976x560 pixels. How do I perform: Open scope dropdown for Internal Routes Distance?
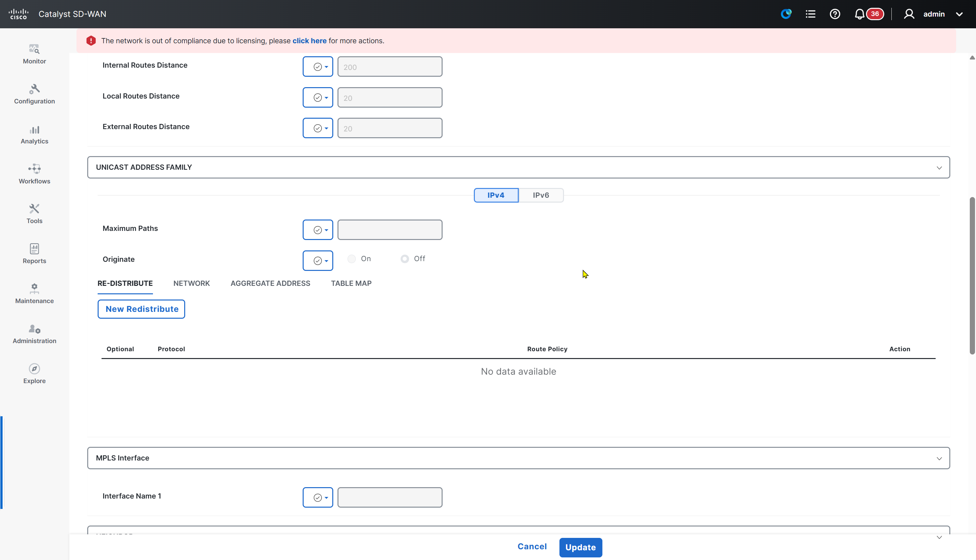[x=318, y=67]
